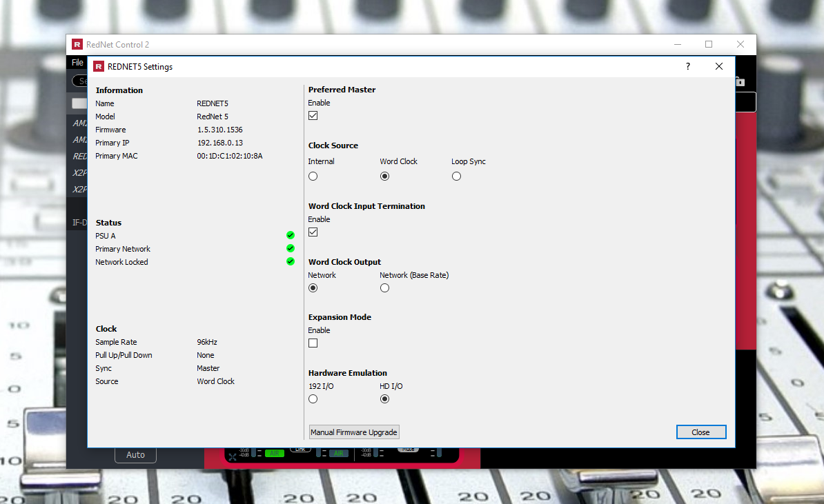The width and height of the screenshot is (824, 504).
Task: Click the Source value Word Clock
Action: (215, 381)
